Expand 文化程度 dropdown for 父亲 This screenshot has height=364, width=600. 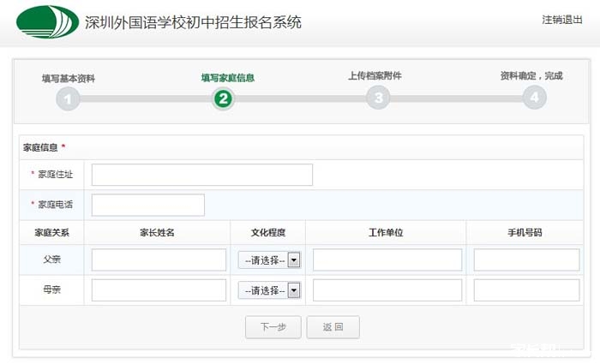click(x=269, y=260)
